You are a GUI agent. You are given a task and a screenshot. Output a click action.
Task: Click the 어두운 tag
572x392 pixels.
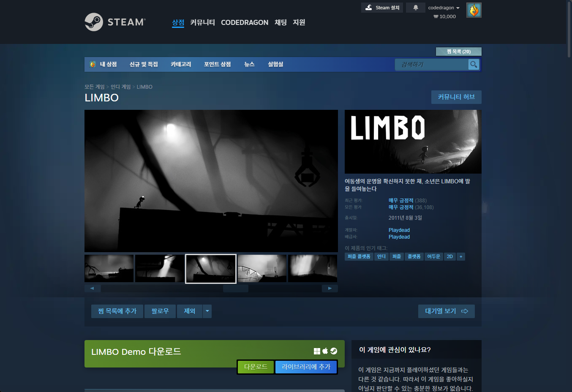tap(434, 257)
